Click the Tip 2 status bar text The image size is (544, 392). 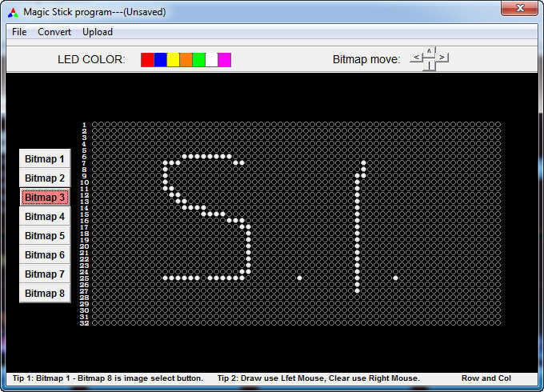click(318, 378)
